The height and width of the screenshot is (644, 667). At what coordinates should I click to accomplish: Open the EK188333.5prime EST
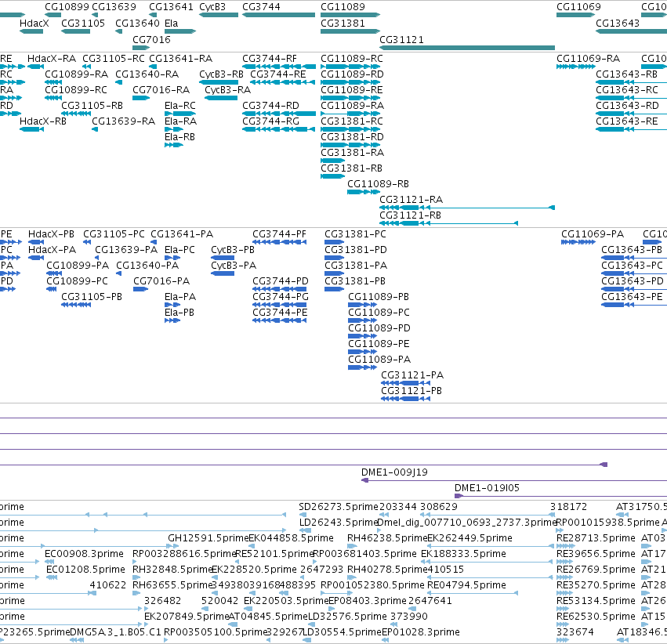coord(488,562)
